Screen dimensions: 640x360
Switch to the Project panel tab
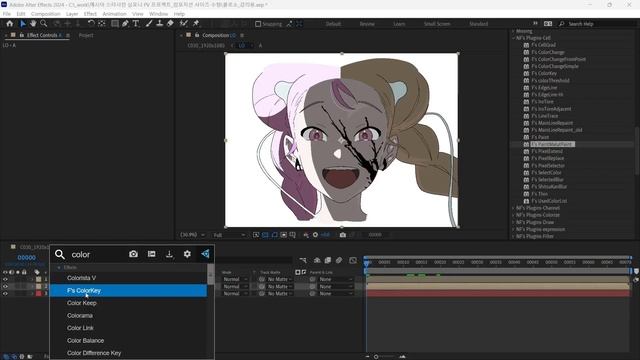[x=86, y=36]
